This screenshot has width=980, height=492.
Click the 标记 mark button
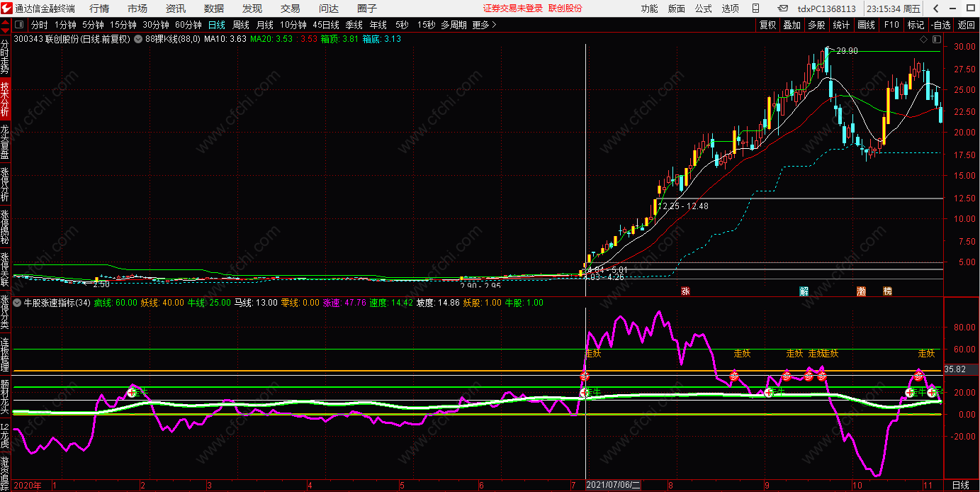tap(916, 25)
